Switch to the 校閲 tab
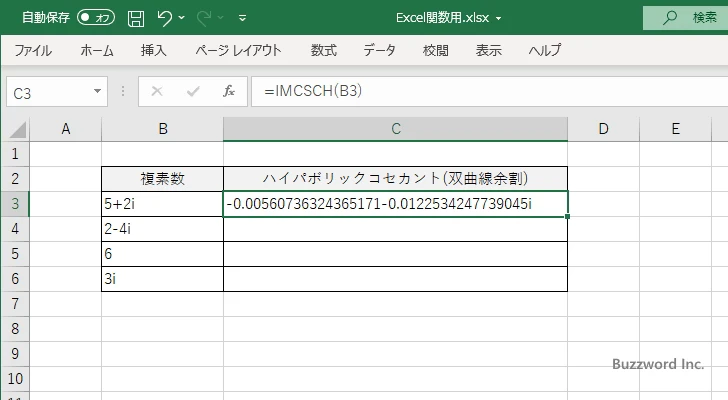Image resolution: width=728 pixels, height=400 pixels. point(436,50)
